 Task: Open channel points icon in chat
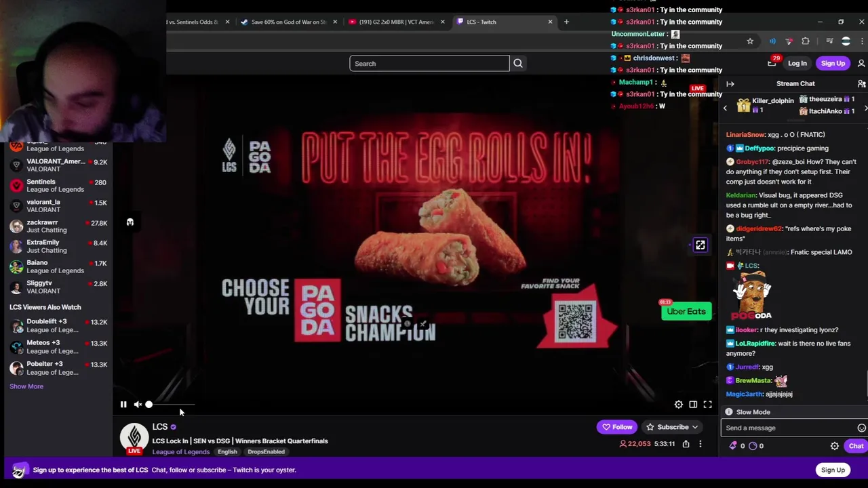click(x=752, y=446)
